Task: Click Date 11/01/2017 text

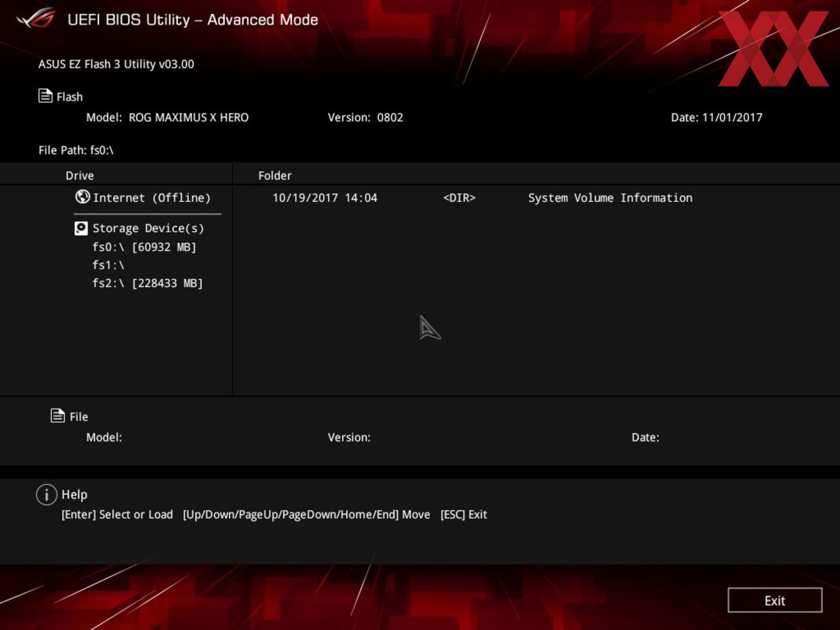Action: (x=716, y=117)
